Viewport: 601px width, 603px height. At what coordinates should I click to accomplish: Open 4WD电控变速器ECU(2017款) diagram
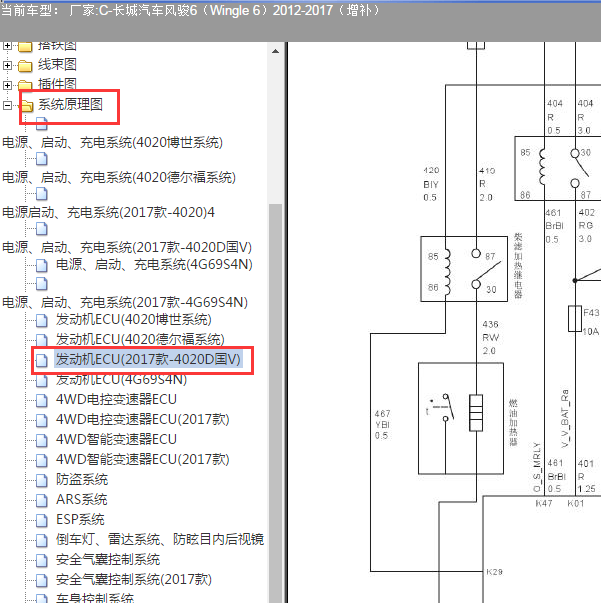pyautogui.click(x=143, y=420)
